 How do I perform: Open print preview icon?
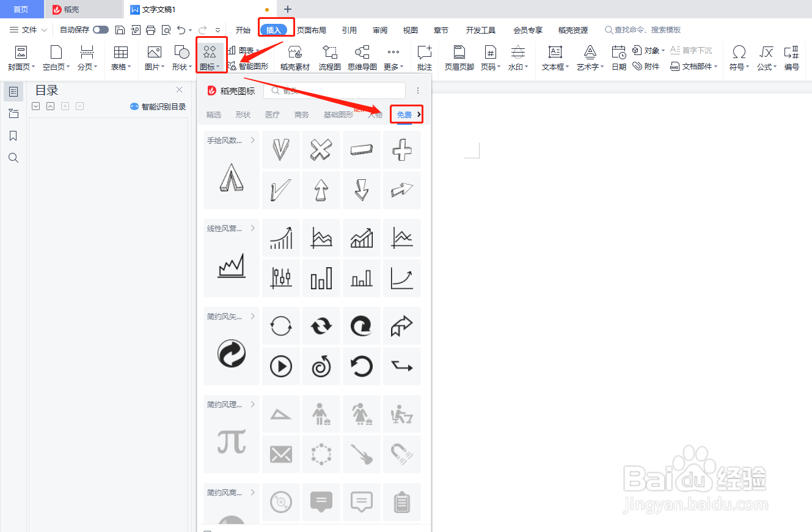(166, 30)
